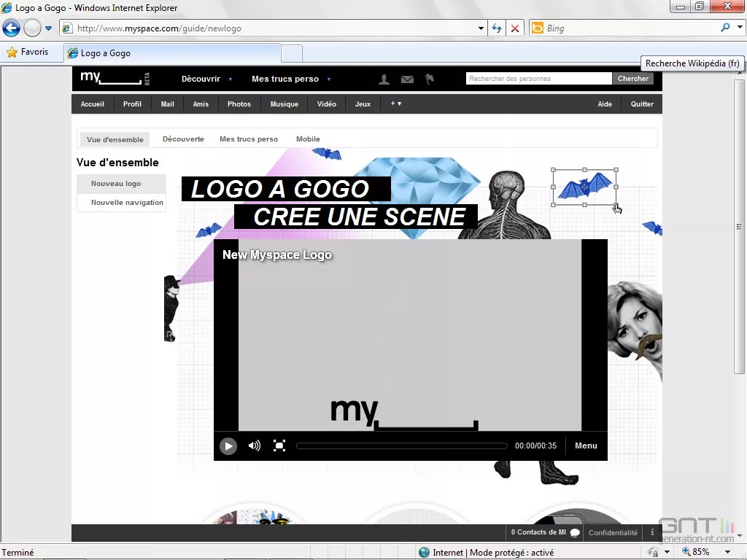Open the Amis navigation link
This screenshot has height=560, width=747.
coord(201,104)
